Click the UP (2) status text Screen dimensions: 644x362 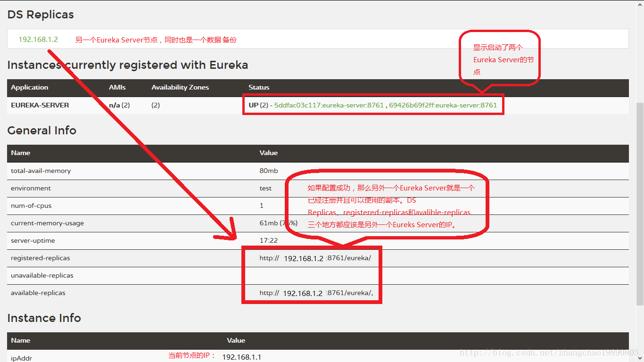[x=258, y=105]
